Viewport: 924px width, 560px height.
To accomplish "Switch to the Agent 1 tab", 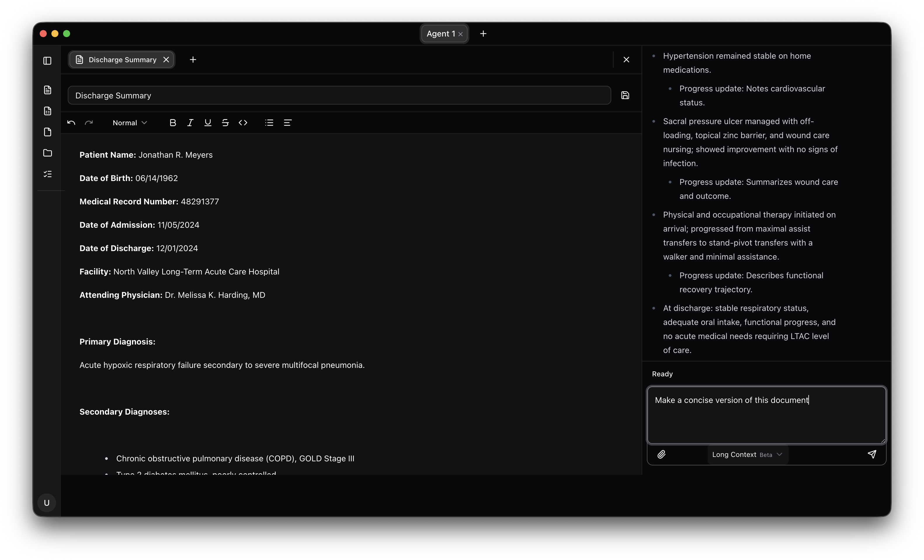I will (441, 33).
